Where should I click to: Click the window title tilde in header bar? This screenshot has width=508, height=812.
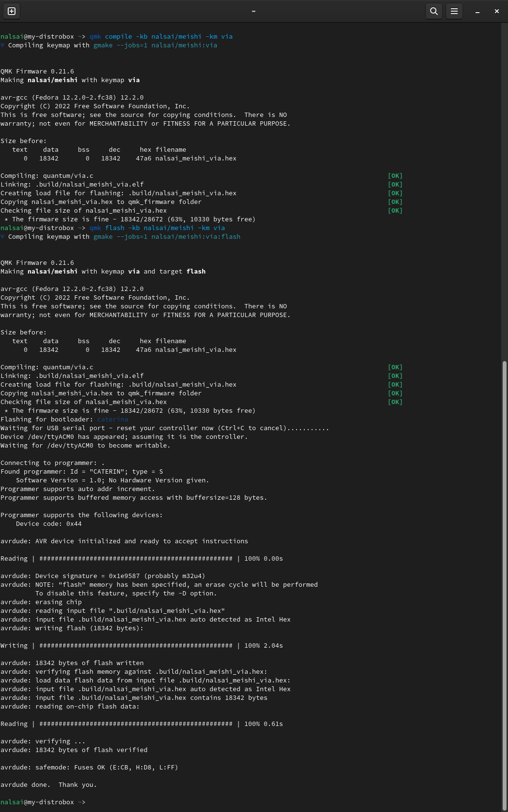click(254, 11)
